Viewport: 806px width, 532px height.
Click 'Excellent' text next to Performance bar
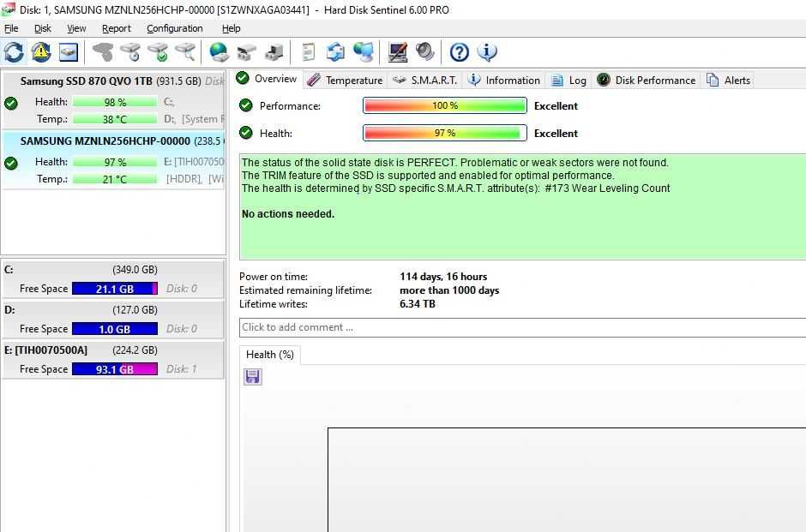point(556,105)
